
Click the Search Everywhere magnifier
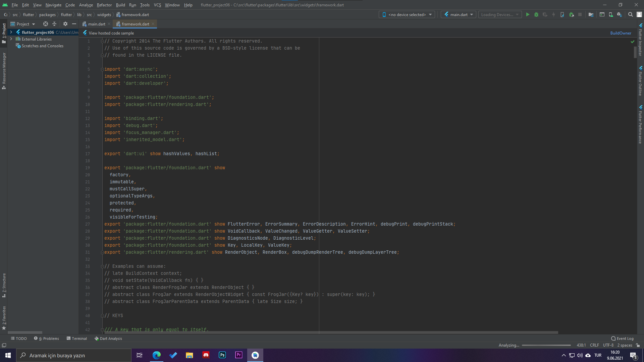[x=631, y=15]
